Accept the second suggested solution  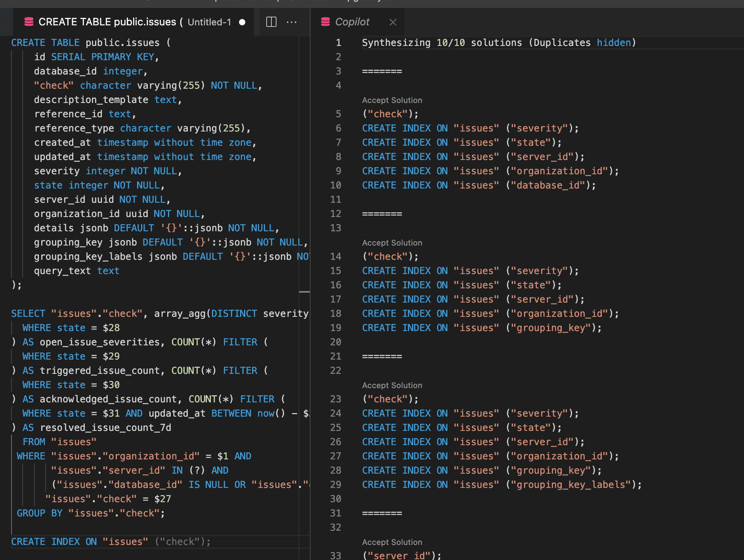click(392, 242)
